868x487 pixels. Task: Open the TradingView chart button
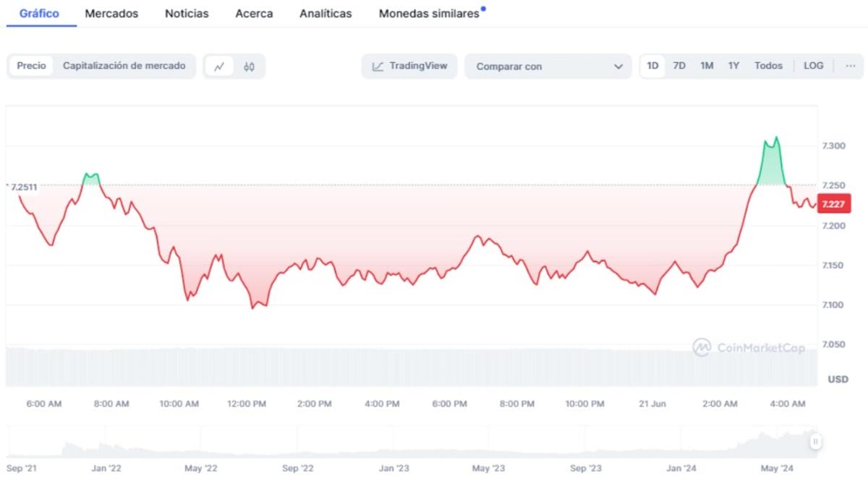pos(409,66)
